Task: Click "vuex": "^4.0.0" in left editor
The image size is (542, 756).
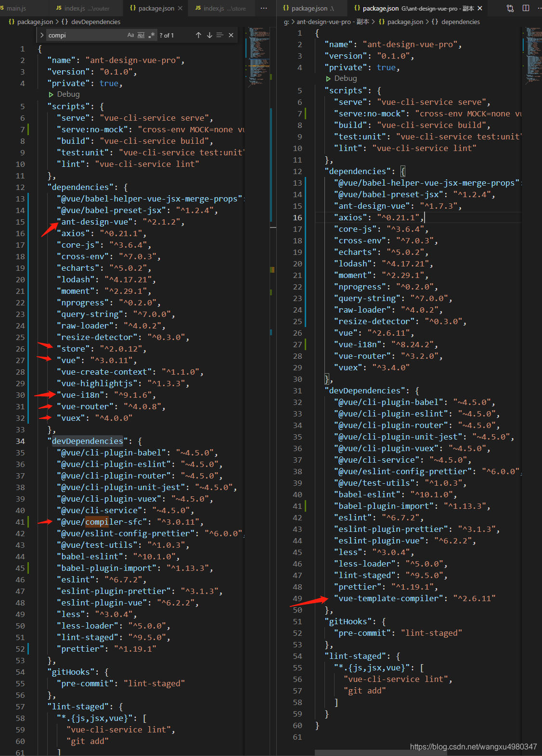Action: [x=94, y=418]
